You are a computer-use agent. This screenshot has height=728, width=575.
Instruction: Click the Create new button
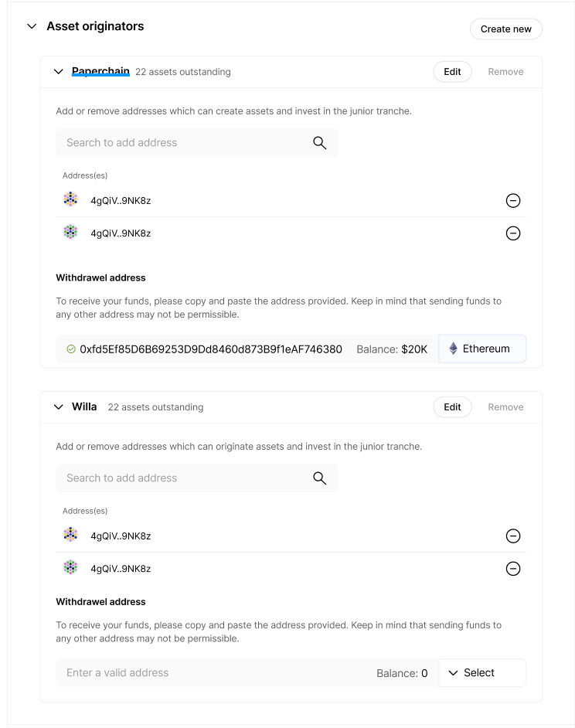(505, 29)
